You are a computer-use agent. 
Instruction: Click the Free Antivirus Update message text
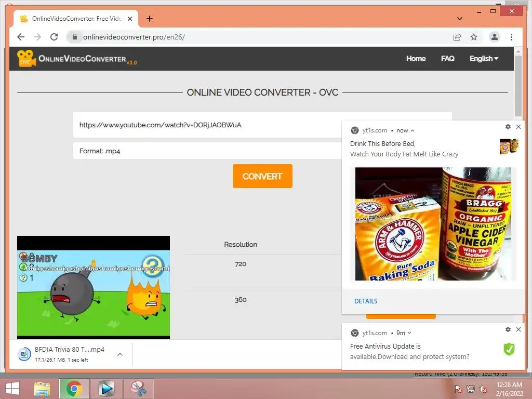(409, 352)
